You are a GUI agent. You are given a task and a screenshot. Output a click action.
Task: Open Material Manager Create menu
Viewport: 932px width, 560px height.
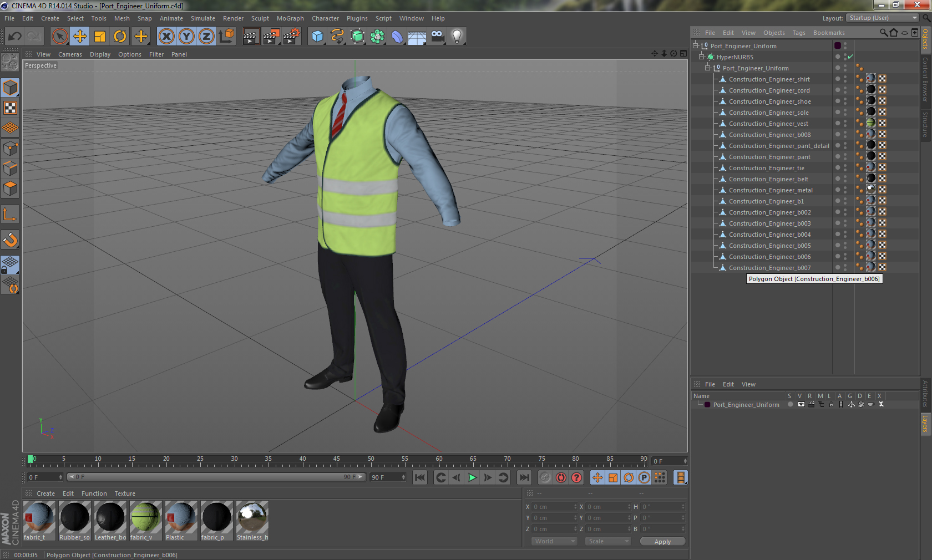tap(45, 493)
